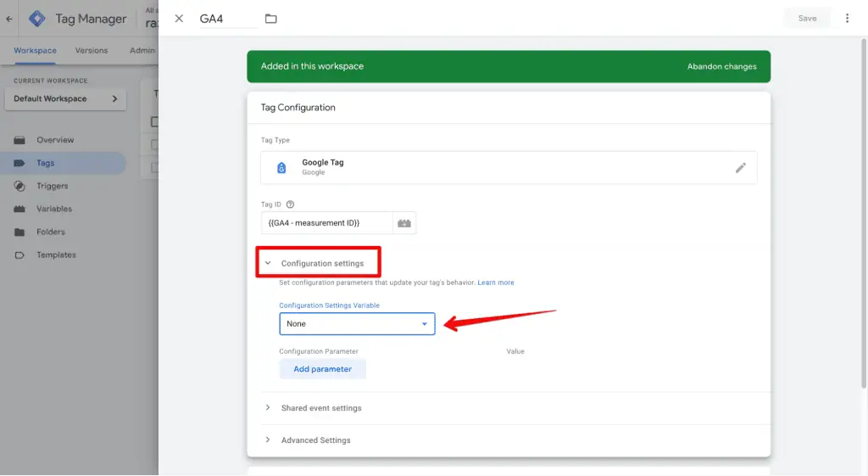Click the folder icon next to GA4 name

(270, 19)
